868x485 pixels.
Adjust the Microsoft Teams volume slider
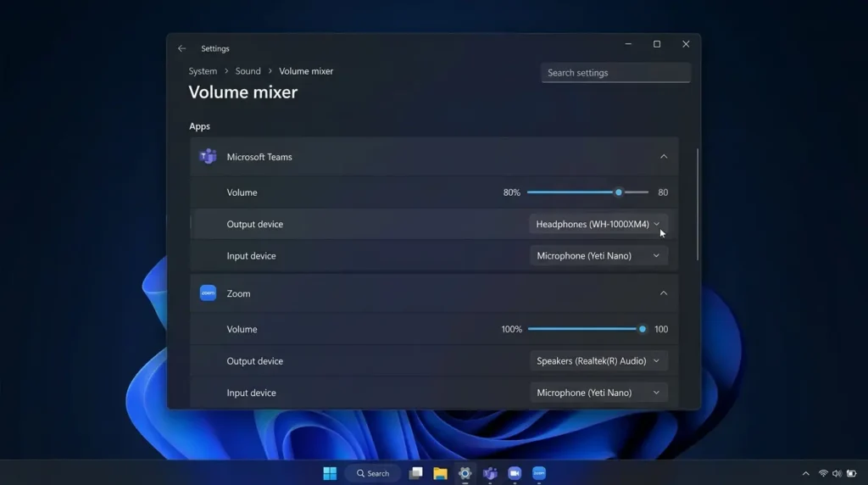click(587, 192)
